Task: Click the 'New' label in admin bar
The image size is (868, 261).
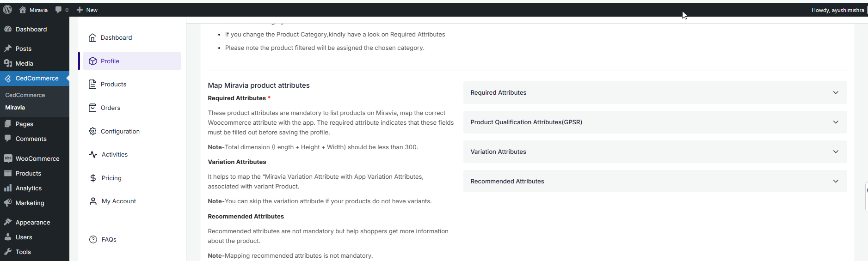Action: point(92,10)
